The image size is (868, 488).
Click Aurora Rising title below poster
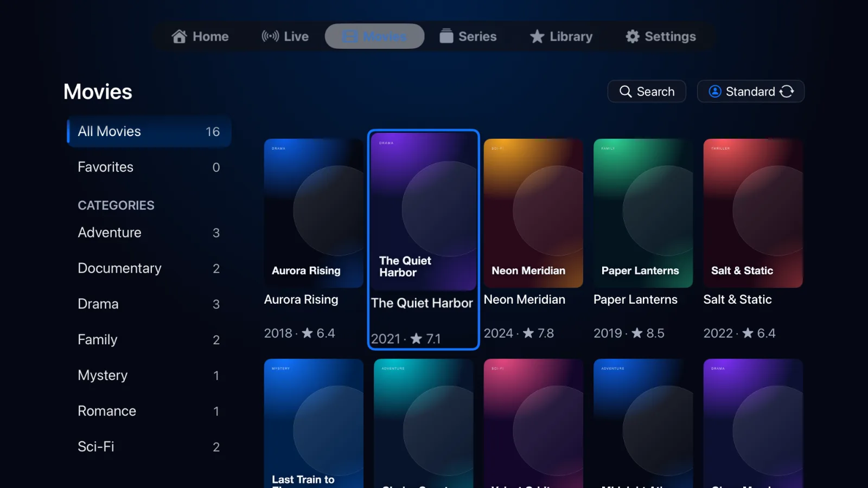tap(301, 299)
